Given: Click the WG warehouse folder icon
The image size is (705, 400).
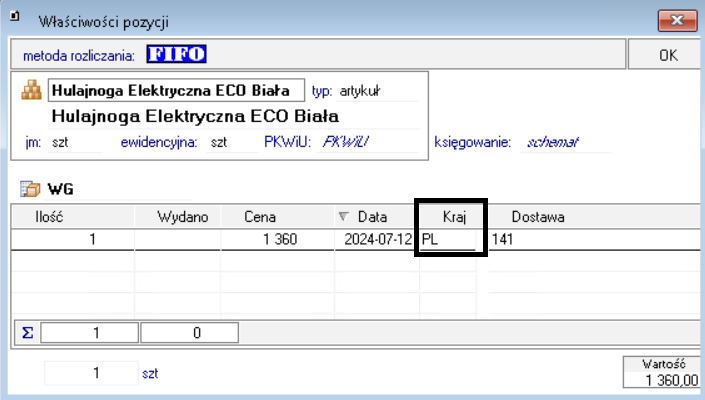Looking at the screenshot, I should pos(30,188).
